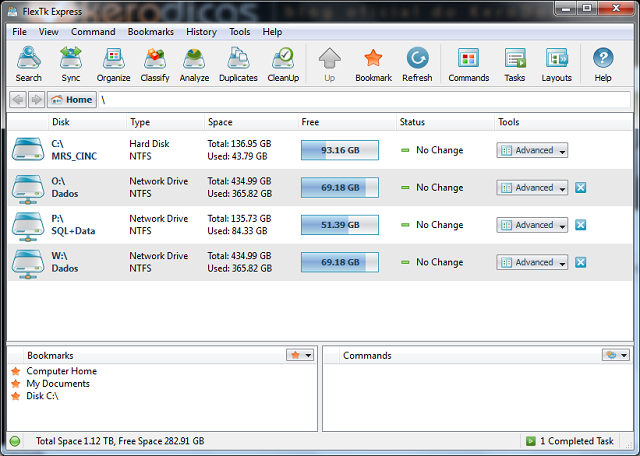The image size is (640, 456).
Task: Open the Commands toolbar button
Action: (x=469, y=64)
